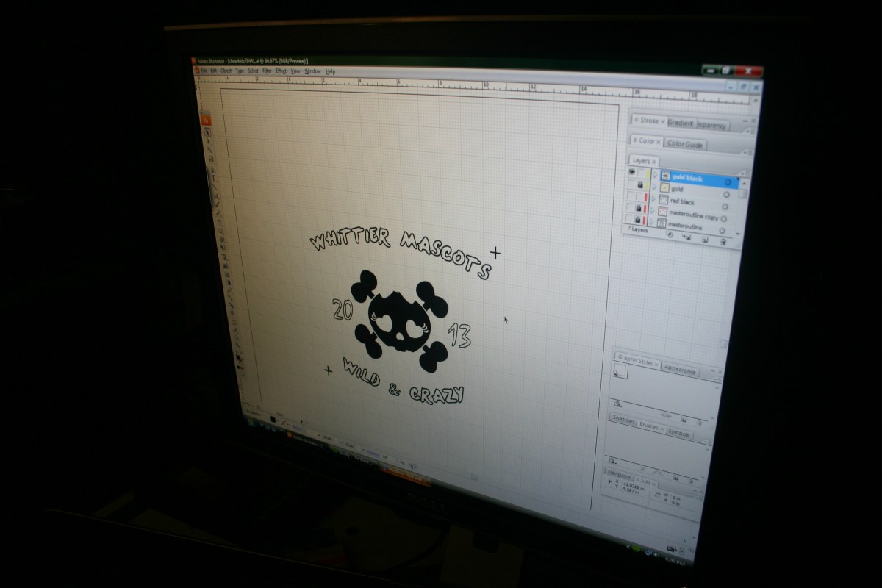882x588 pixels.
Task: Switch to the Color Guide tab
Action: pyautogui.click(x=685, y=145)
